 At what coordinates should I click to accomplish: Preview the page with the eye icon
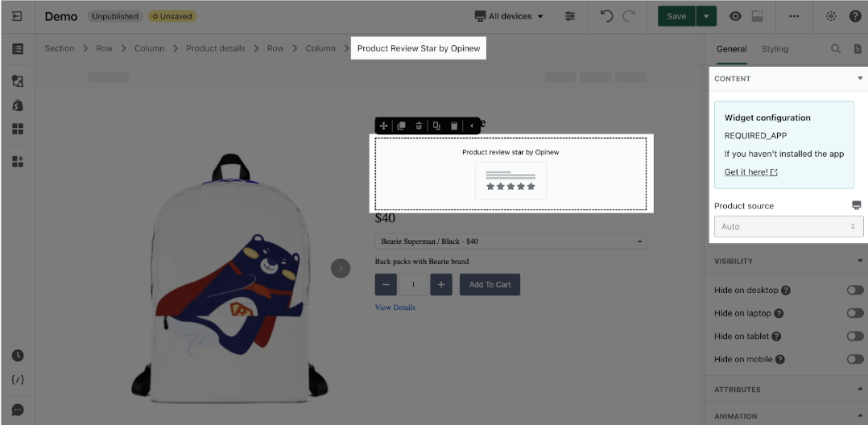pos(735,16)
